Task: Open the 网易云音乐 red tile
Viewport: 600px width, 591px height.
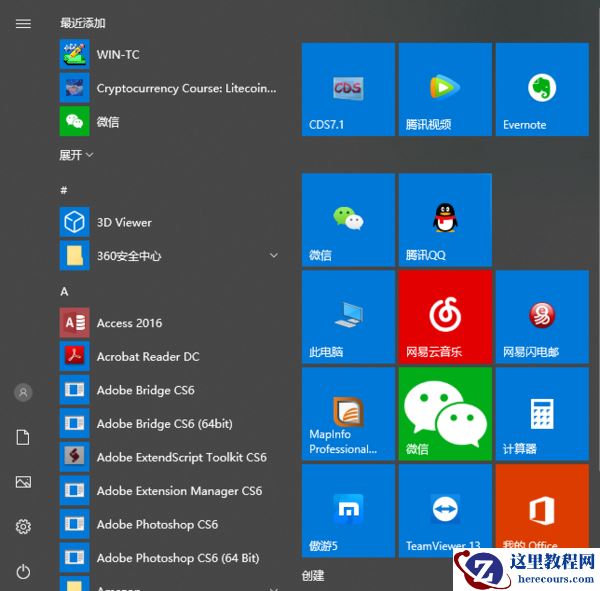Action: coord(445,317)
